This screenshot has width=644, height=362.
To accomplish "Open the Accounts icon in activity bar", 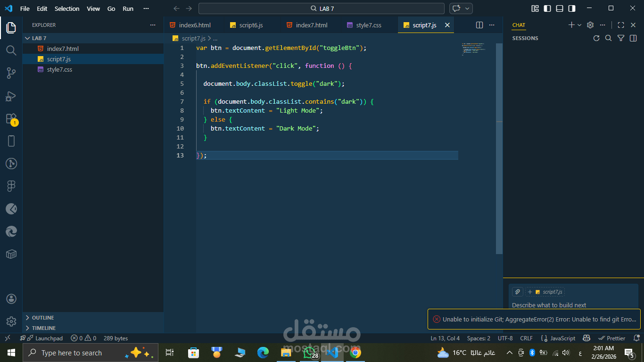I will (x=11, y=299).
